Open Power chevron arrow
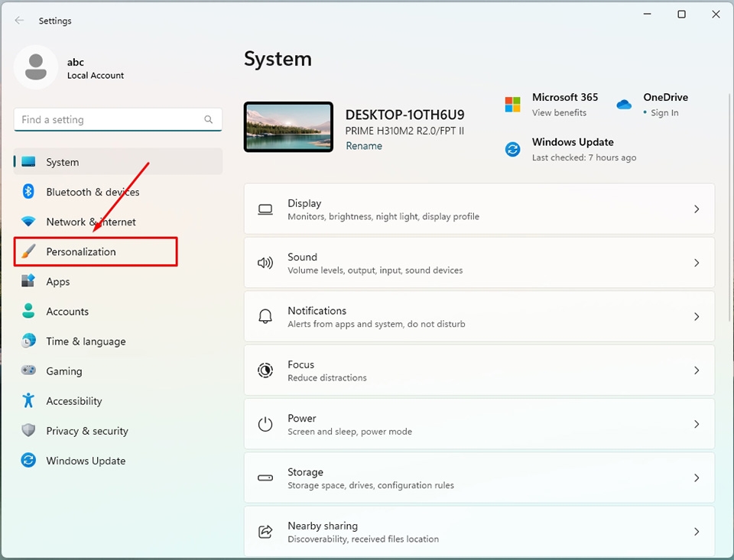This screenshot has height=560, width=734. 697,424
